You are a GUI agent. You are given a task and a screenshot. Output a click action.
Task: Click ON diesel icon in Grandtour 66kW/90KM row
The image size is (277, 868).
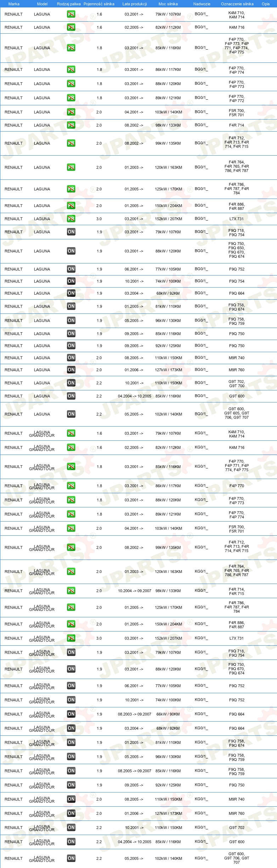pyautogui.click(x=71, y=714)
